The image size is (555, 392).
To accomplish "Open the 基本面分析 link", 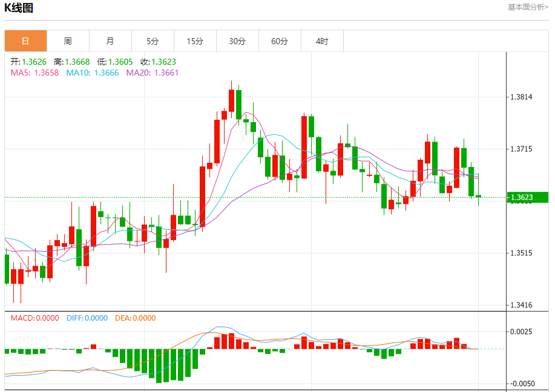I will pos(528,7).
